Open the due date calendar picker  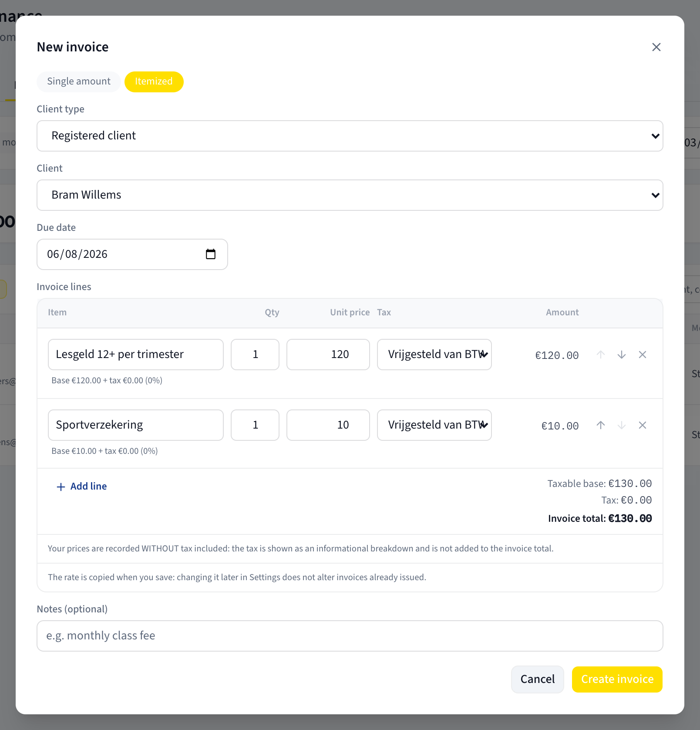tap(211, 254)
